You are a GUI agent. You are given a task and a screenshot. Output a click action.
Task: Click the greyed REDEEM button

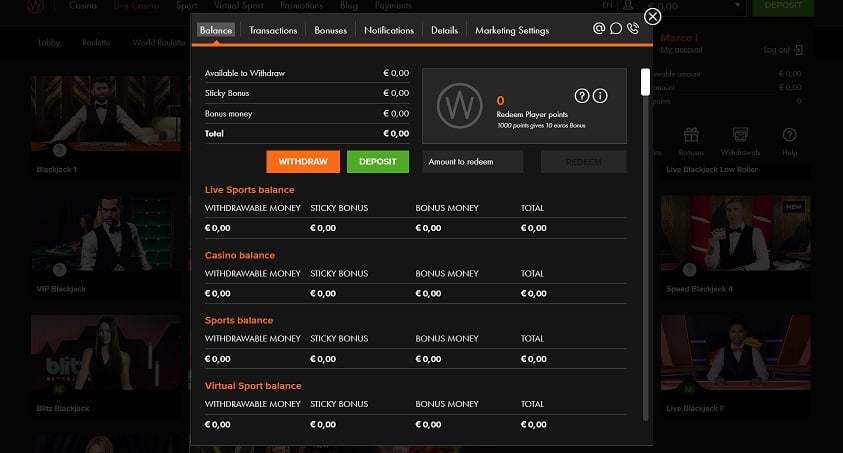coord(583,161)
